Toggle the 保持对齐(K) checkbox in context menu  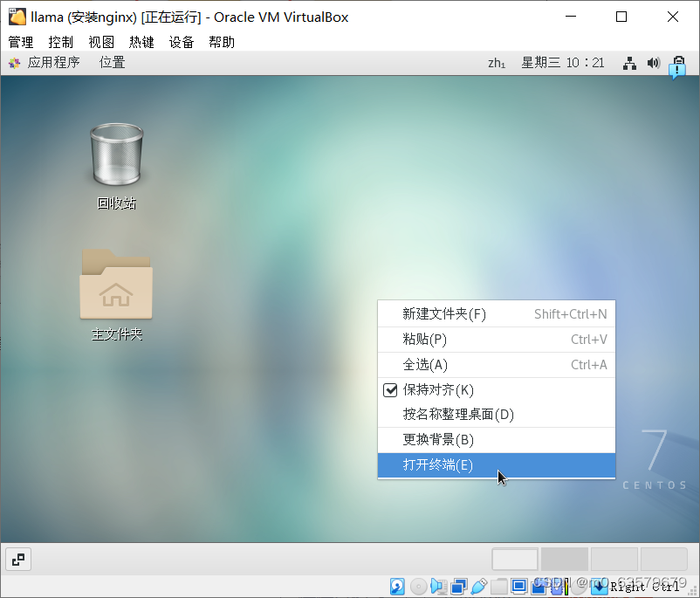point(390,389)
